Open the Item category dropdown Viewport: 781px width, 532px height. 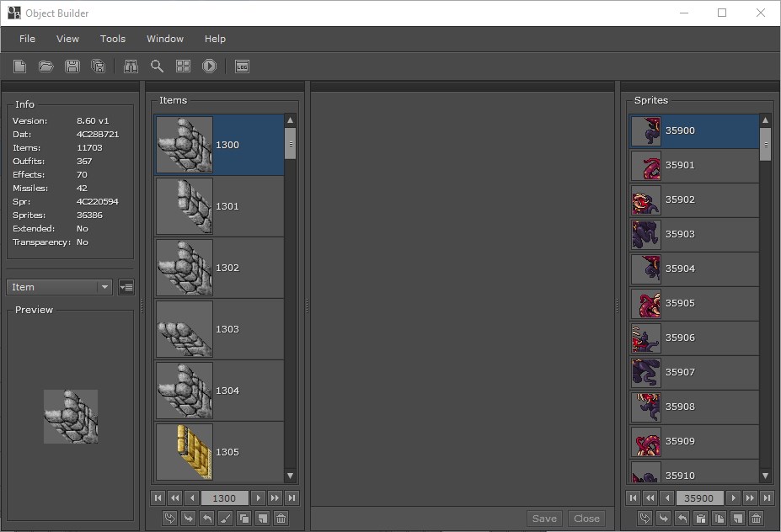[x=59, y=287]
